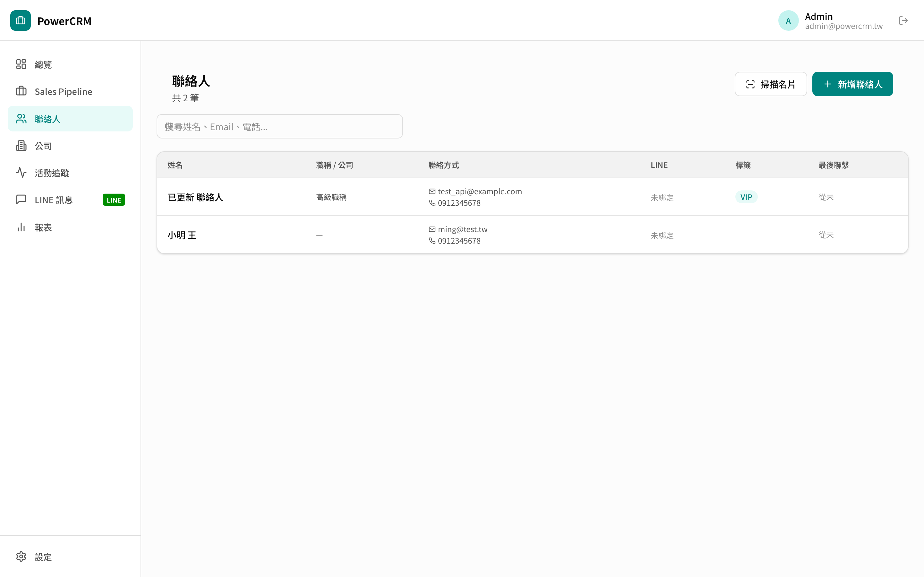Click the Admin avatar circle
Image resolution: width=924 pixels, height=577 pixels.
click(x=788, y=21)
